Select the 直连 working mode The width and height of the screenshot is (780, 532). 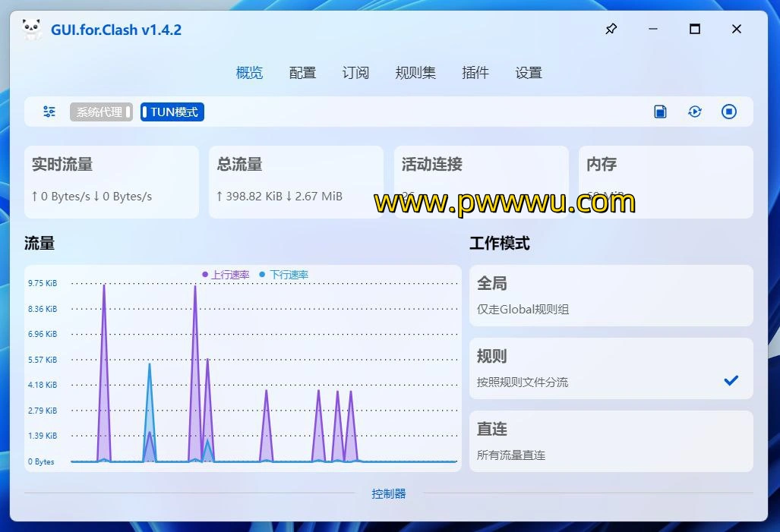click(611, 441)
